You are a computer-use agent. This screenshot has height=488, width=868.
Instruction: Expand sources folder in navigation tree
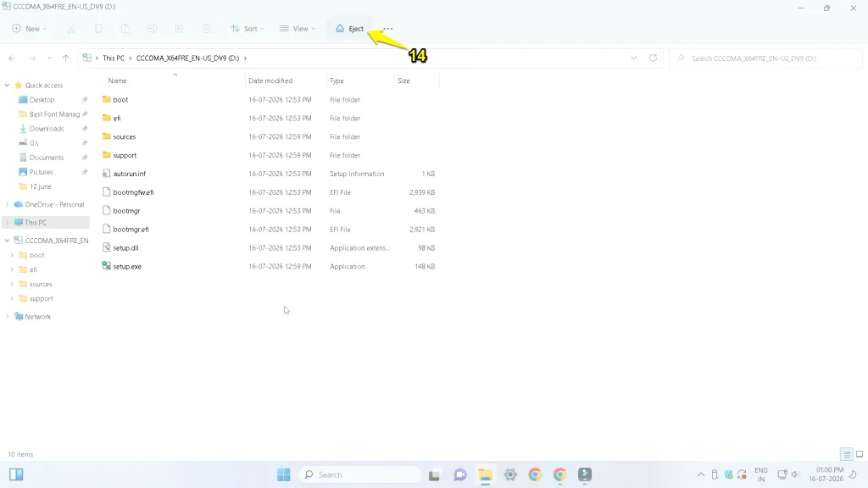click(12, 284)
